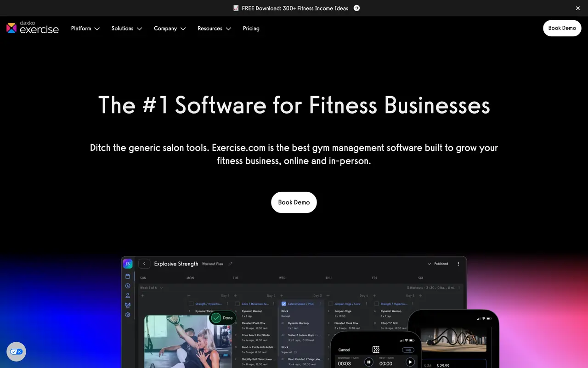The width and height of the screenshot is (588, 368).
Task: Select the group people icon in the sidebar
Action: click(128, 305)
